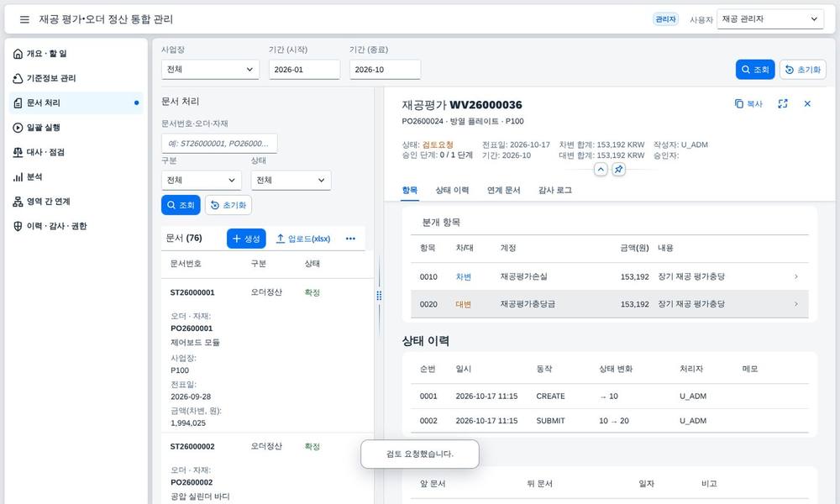Click the 금액(원) column header
This screenshot has height=504, width=840.
pyautogui.click(x=634, y=248)
